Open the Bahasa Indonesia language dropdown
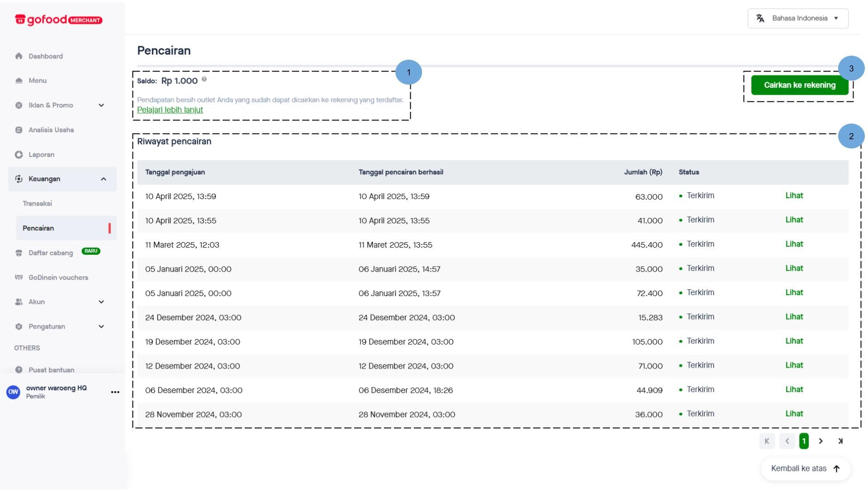Viewport: 868px width, 492px height. tap(798, 18)
